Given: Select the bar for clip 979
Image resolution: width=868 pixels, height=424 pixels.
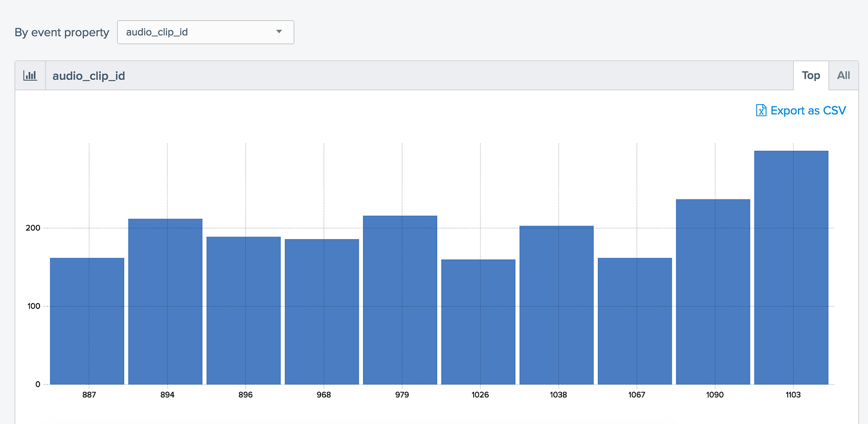Looking at the screenshot, I should (400, 300).
